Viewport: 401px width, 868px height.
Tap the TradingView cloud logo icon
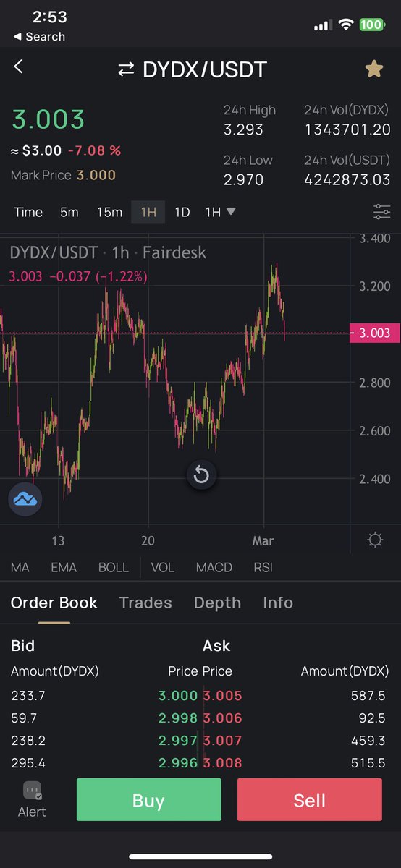point(25,498)
